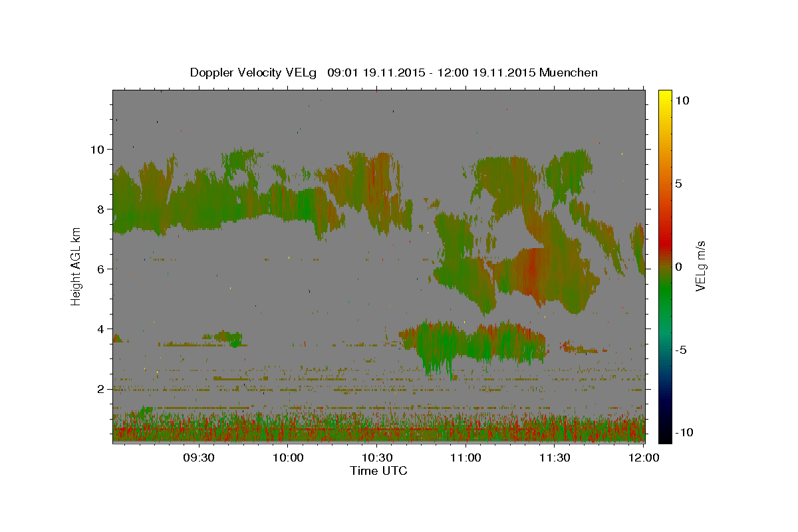This screenshot has height=532, width=798.
Task: Click the x-axis label 'Time UTC'
Action: point(378,471)
